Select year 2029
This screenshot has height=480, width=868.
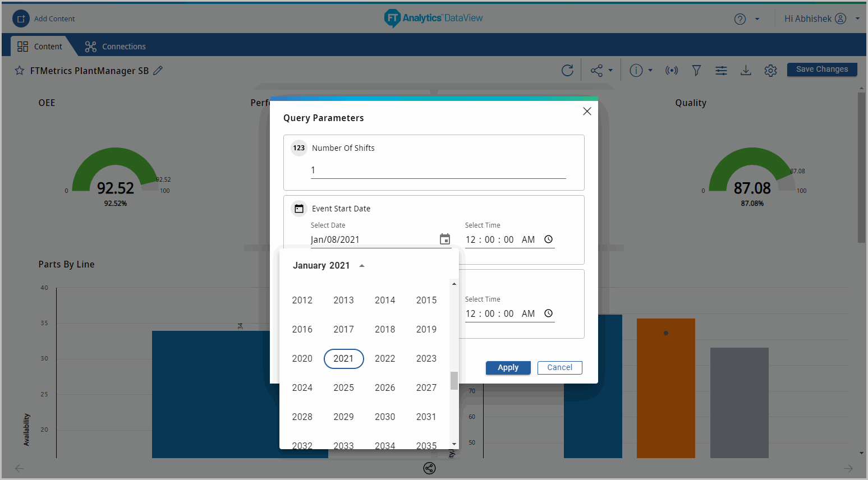(344, 417)
